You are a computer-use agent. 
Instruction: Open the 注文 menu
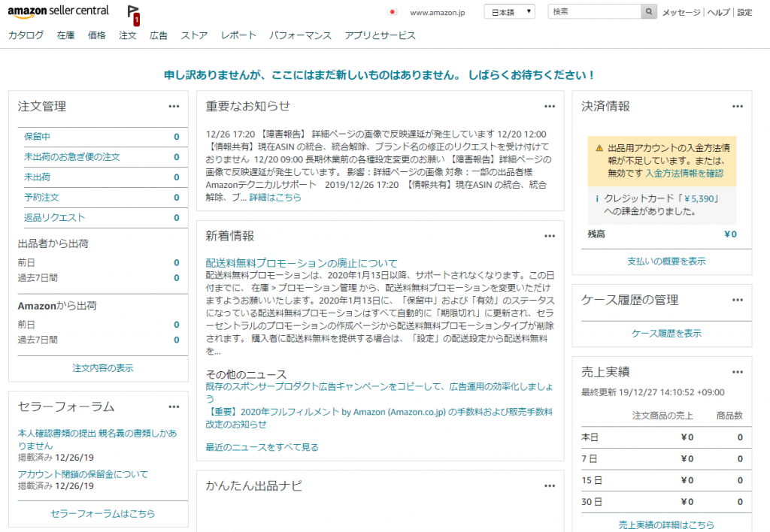click(128, 35)
